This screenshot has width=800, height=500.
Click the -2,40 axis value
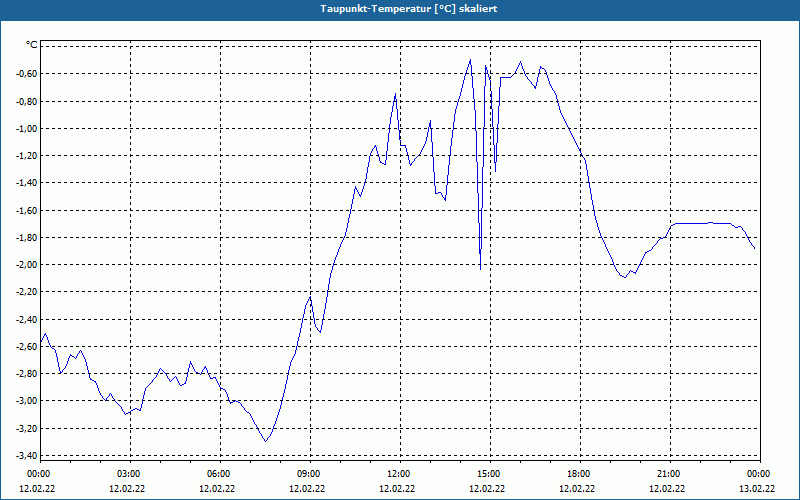(x=27, y=319)
